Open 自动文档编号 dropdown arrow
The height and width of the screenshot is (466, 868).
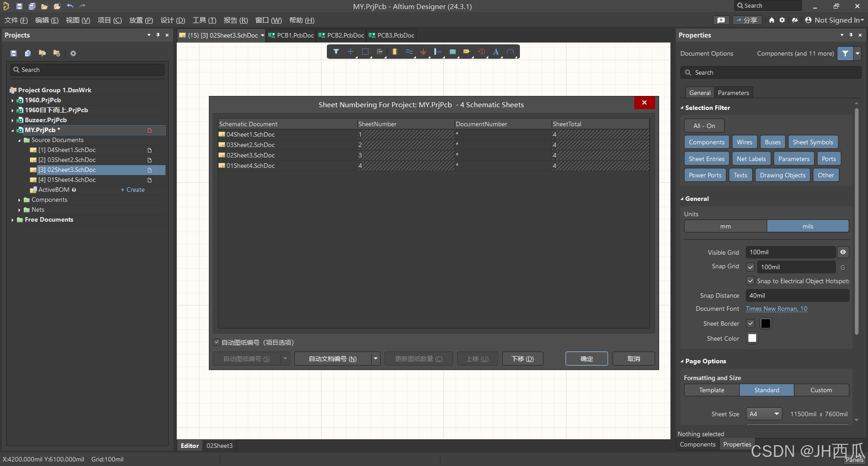[x=376, y=359]
